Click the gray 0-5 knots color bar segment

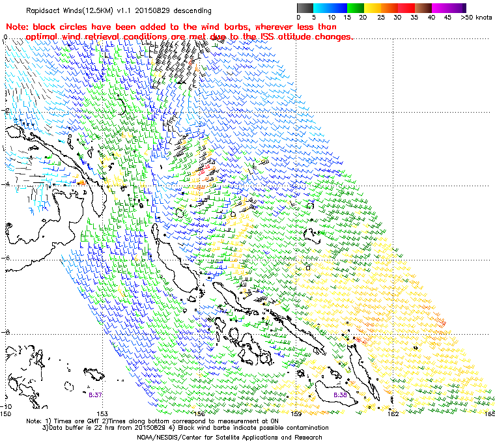305,8
